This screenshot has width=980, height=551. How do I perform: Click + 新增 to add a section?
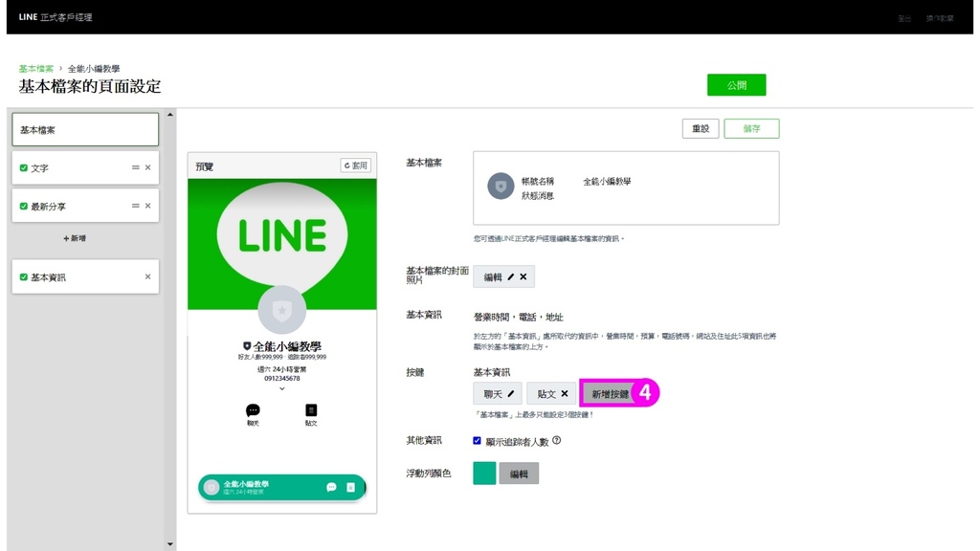(75, 238)
